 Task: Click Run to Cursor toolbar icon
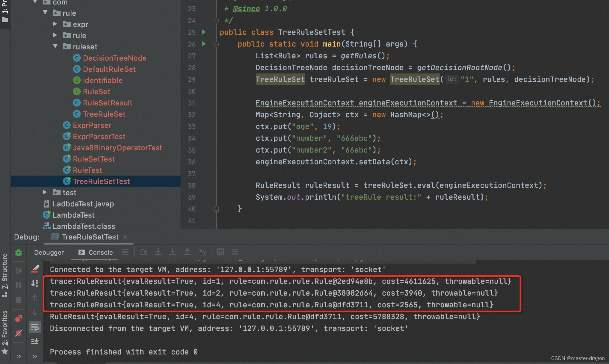pyautogui.click(x=202, y=252)
